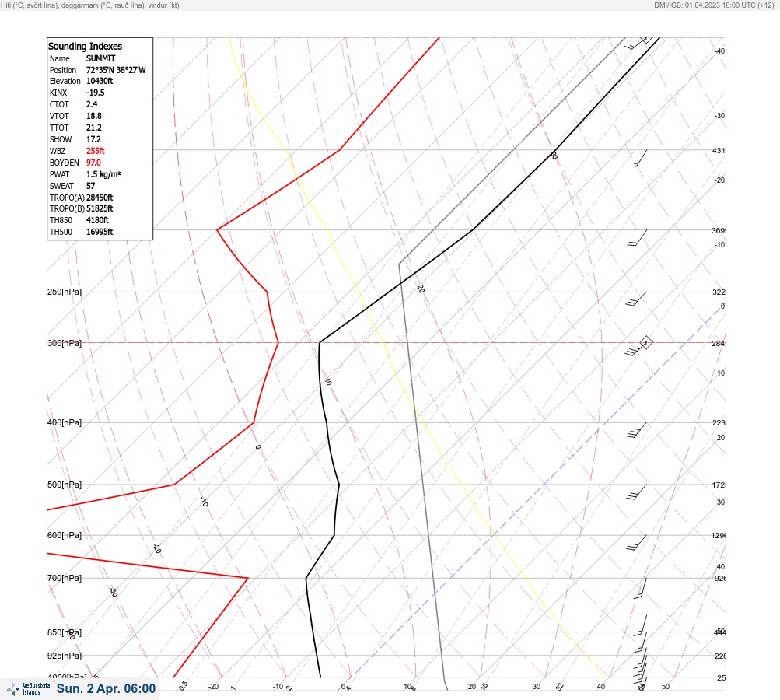Click the 600[hPa] pressure label
This screenshot has height=700, width=780.
tap(65, 535)
